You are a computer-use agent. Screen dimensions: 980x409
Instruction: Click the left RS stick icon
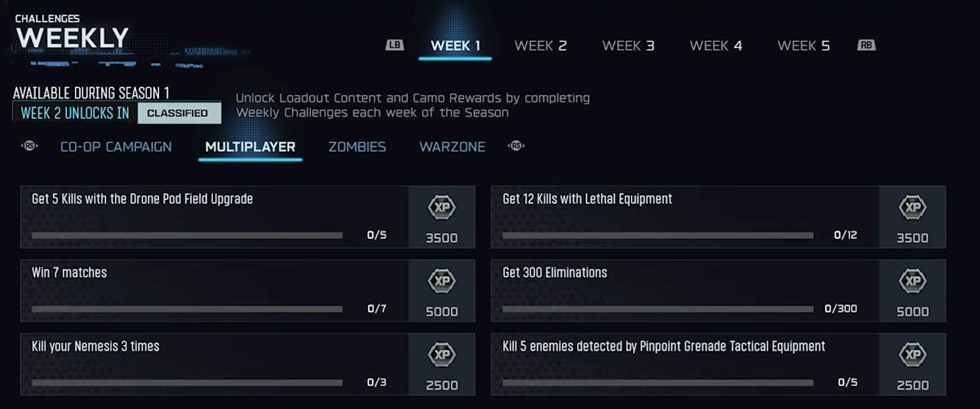click(x=29, y=146)
